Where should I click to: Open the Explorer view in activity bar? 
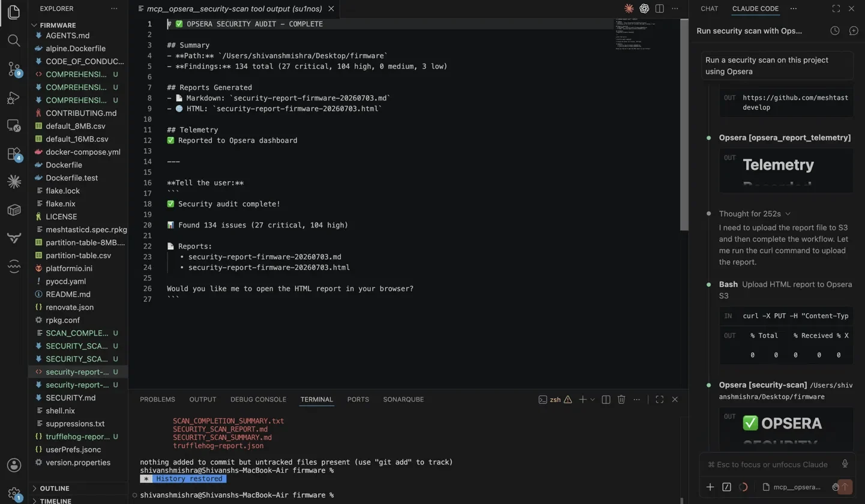(14, 12)
